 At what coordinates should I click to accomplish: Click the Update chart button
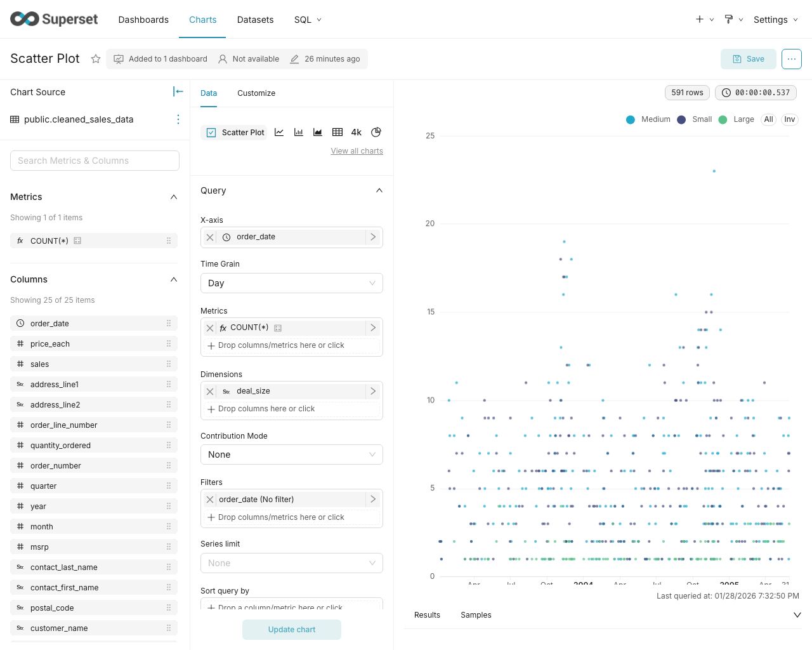(x=291, y=630)
